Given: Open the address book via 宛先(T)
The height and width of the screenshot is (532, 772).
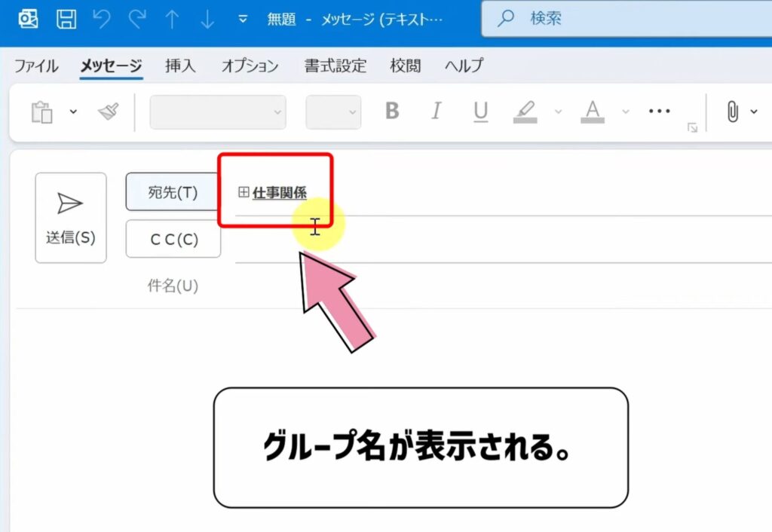Looking at the screenshot, I should tap(173, 191).
